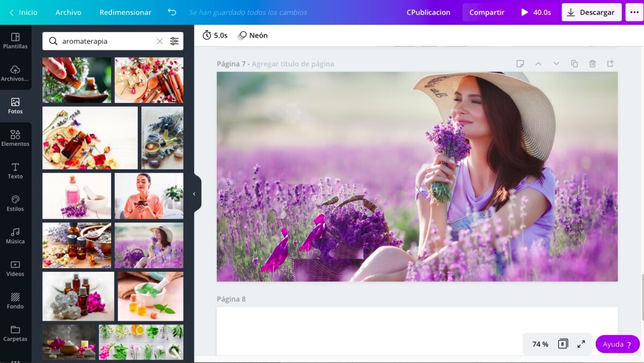The image size is (644, 363).
Task: Select the Neón animation option
Action: [253, 35]
